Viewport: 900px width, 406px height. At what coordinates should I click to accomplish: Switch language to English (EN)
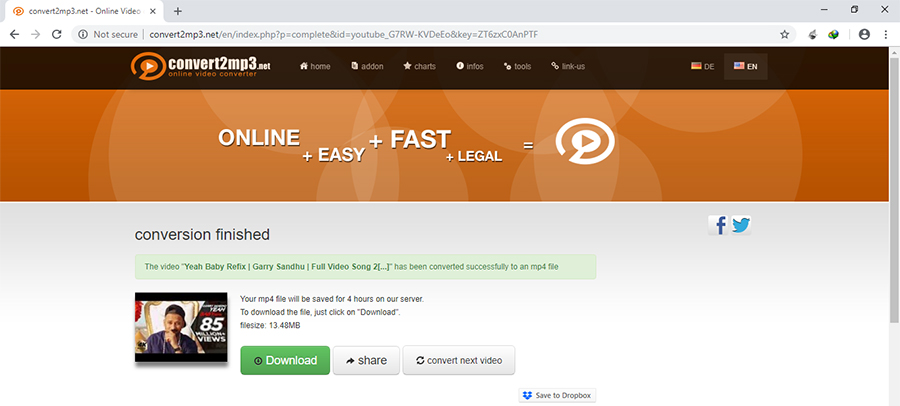point(745,66)
